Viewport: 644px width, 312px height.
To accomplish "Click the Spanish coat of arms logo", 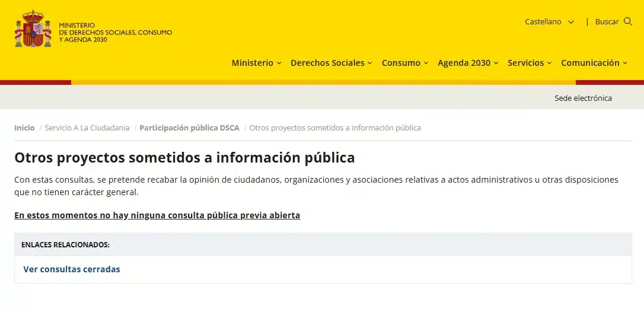I will coord(33,30).
